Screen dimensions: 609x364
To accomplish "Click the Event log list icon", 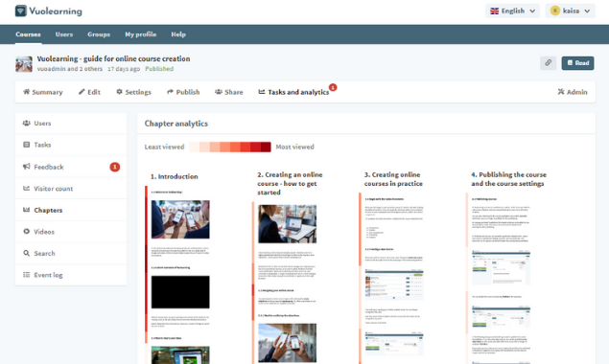I will pyautogui.click(x=27, y=275).
